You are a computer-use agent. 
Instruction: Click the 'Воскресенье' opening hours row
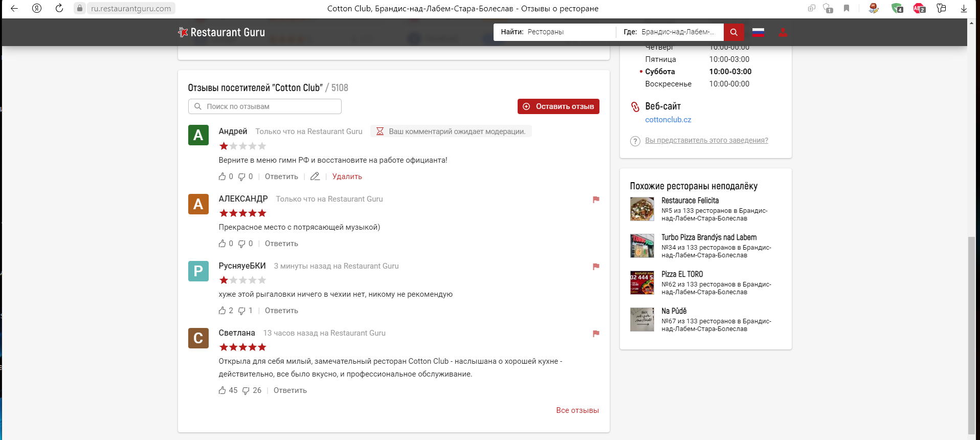tap(697, 84)
